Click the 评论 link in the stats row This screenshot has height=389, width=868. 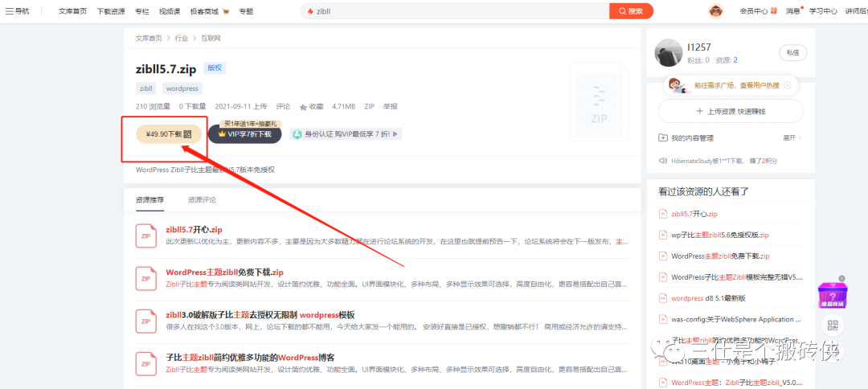[x=283, y=107]
